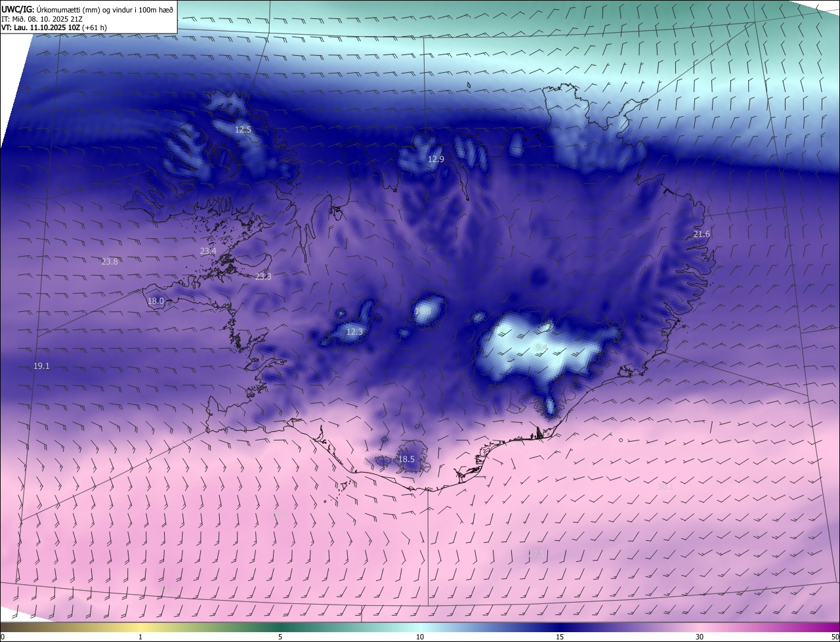Image resolution: width=840 pixels, height=642 pixels.
Task: Click the faint 27.5 value south of Iceland
Action: pyautogui.click(x=536, y=554)
